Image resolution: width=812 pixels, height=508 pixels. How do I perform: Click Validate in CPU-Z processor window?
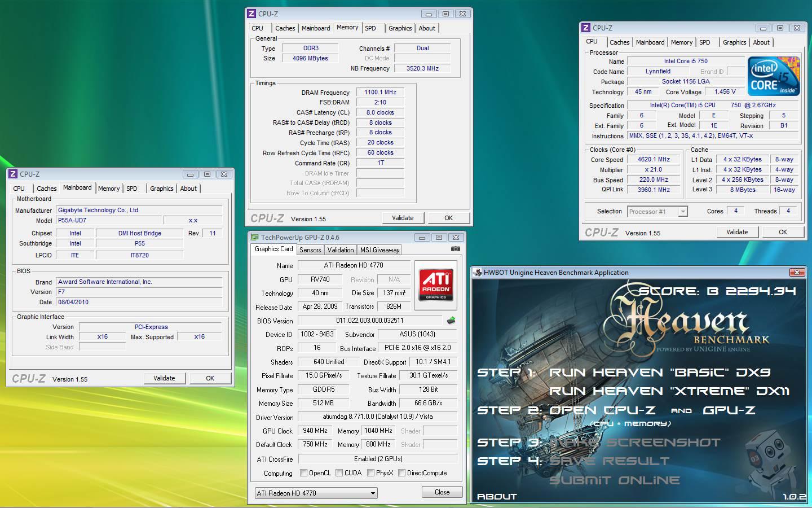click(737, 232)
